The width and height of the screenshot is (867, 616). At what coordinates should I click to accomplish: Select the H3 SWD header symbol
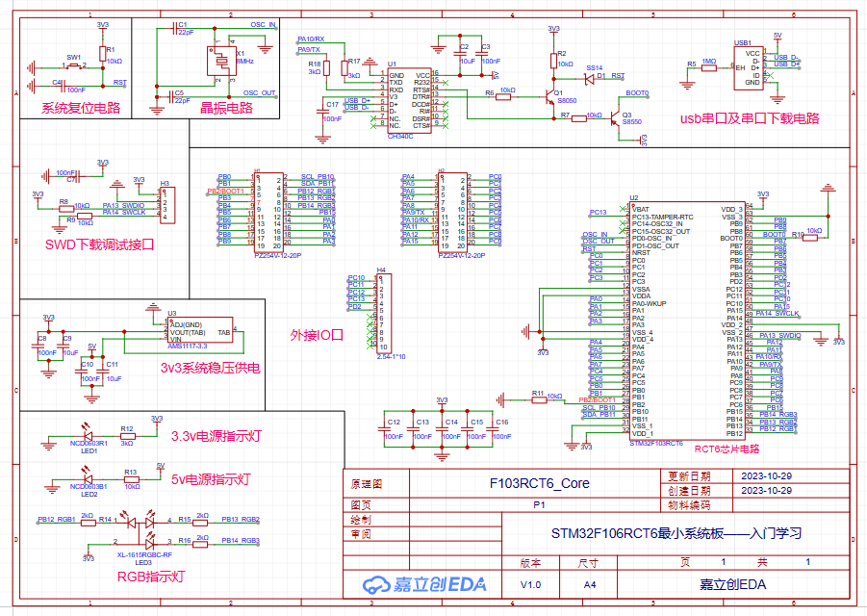(167, 205)
